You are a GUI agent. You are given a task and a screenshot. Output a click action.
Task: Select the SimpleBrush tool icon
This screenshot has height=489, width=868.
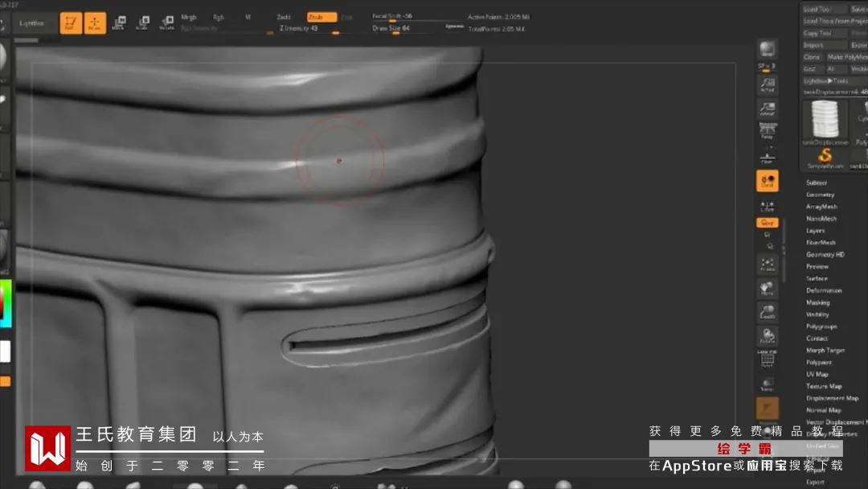coord(825,158)
